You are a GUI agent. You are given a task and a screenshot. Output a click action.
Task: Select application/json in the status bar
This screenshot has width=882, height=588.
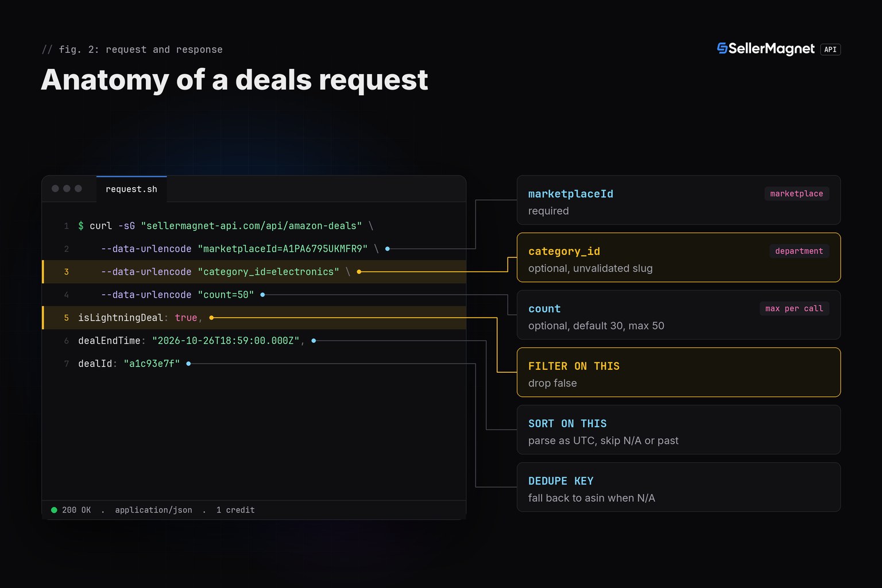pyautogui.click(x=153, y=510)
